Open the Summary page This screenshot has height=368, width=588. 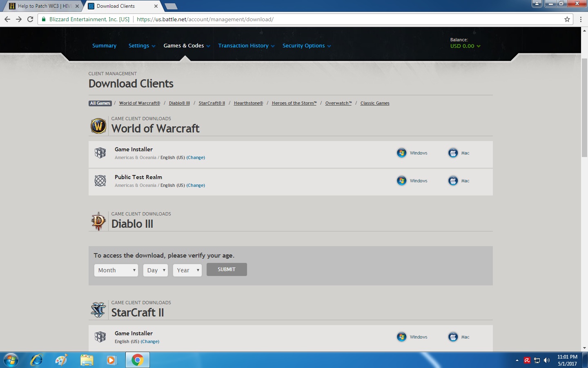[x=104, y=46]
